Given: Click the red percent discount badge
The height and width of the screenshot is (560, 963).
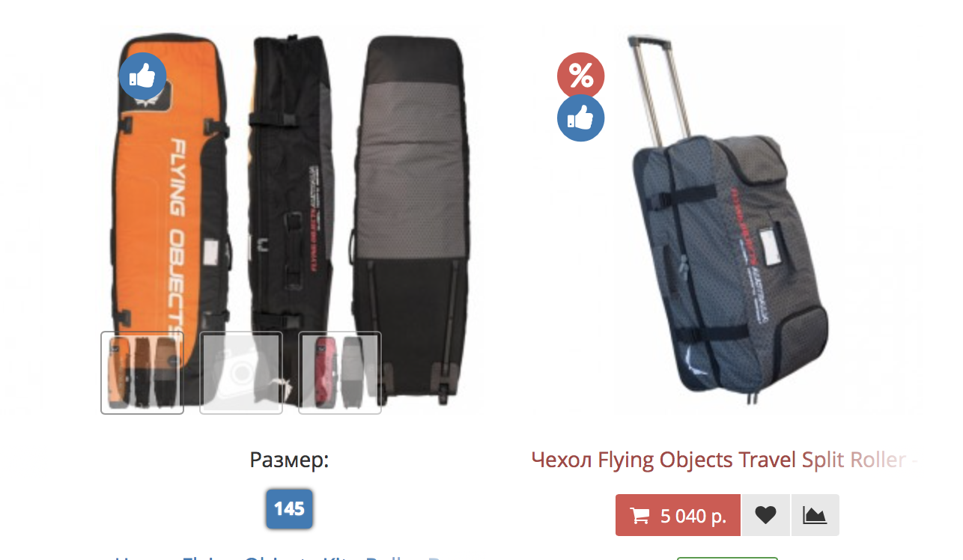Looking at the screenshot, I should pos(580,76).
